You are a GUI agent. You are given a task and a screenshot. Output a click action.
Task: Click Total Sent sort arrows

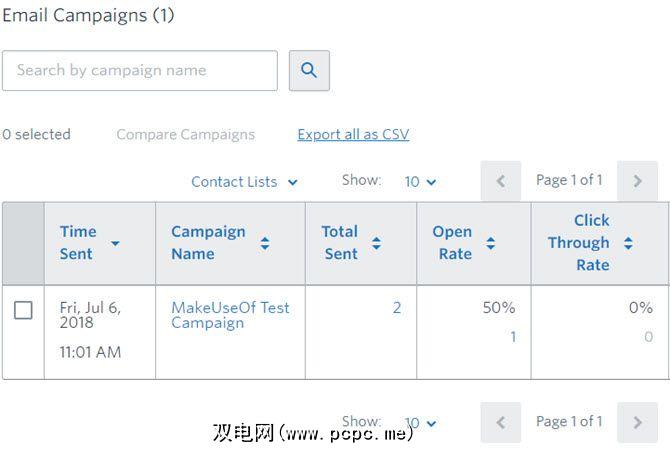[376, 243]
